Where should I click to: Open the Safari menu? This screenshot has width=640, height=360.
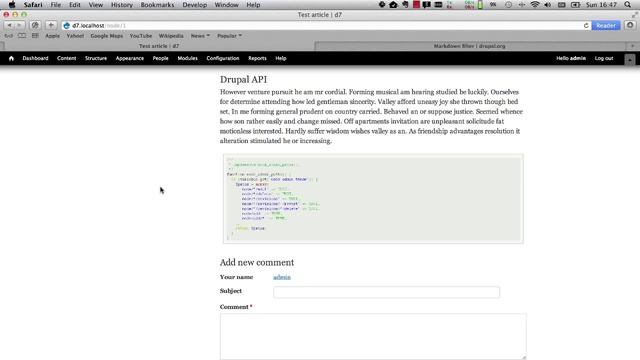[33, 5]
